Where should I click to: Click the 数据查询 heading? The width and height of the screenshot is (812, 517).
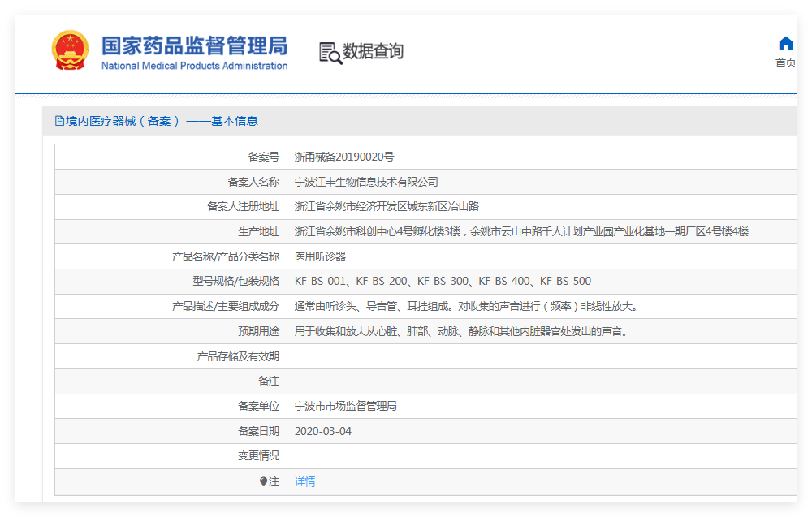point(373,51)
